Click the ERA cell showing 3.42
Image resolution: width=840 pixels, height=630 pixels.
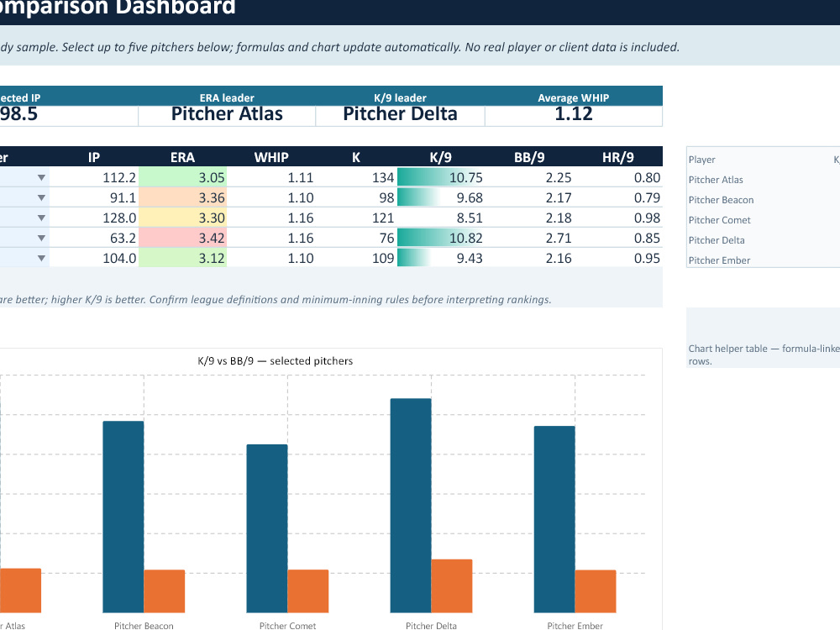182,238
